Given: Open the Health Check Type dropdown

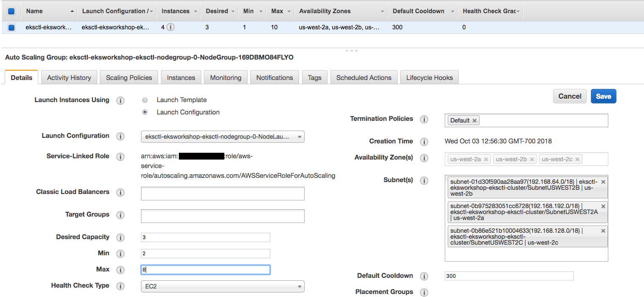Looking at the screenshot, I should (x=222, y=286).
